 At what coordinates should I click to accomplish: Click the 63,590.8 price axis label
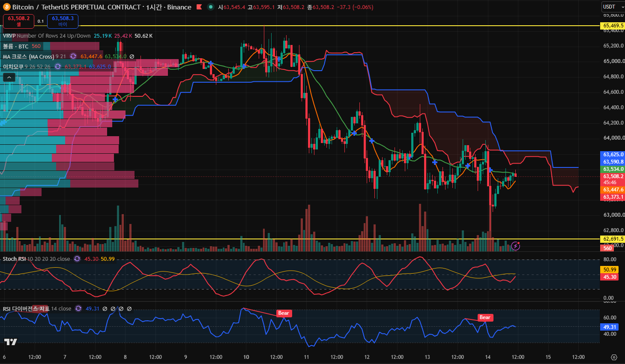coord(613,162)
